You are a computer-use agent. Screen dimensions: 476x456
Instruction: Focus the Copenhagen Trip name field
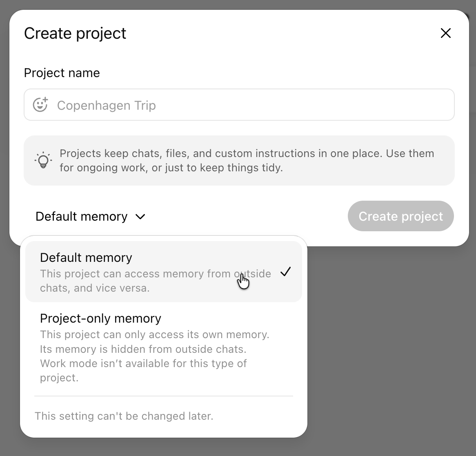(x=239, y=105)
